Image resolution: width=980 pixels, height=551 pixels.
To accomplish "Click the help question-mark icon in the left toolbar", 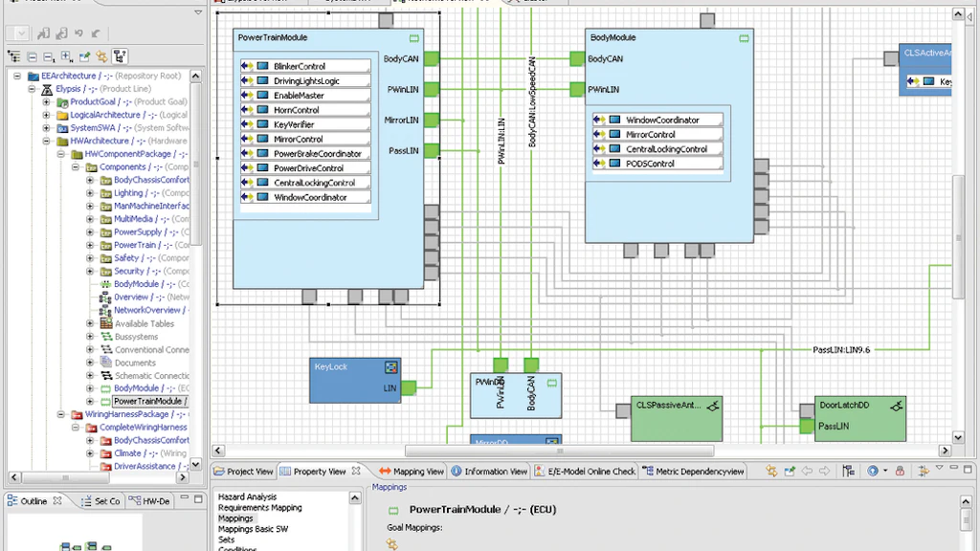I will click(120, 54).
